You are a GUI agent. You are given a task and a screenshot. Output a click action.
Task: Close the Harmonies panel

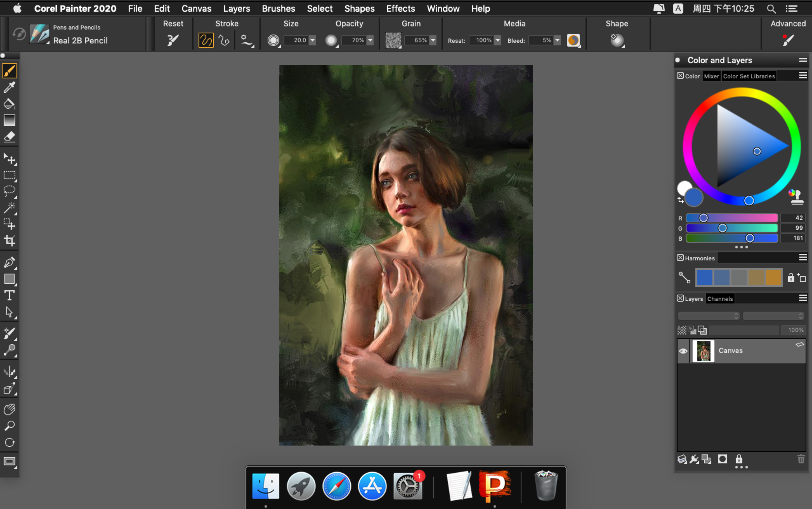tap(680, 258)
